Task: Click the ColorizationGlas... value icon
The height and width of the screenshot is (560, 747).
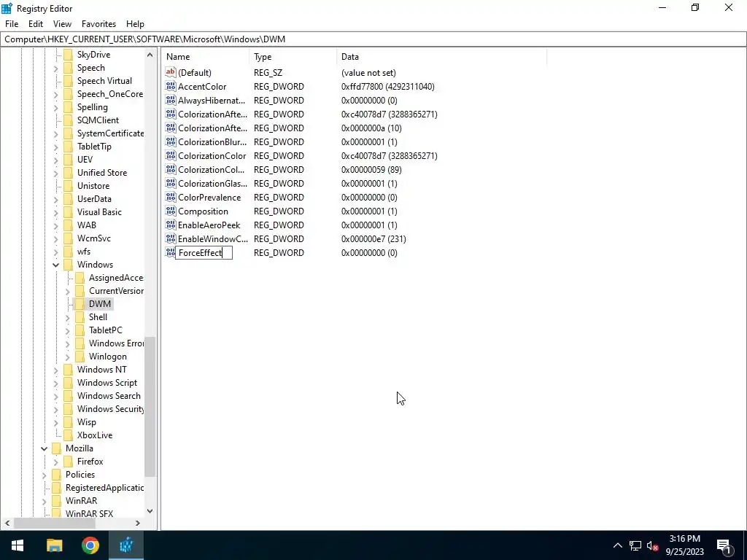Action: (x=171, y=183)
